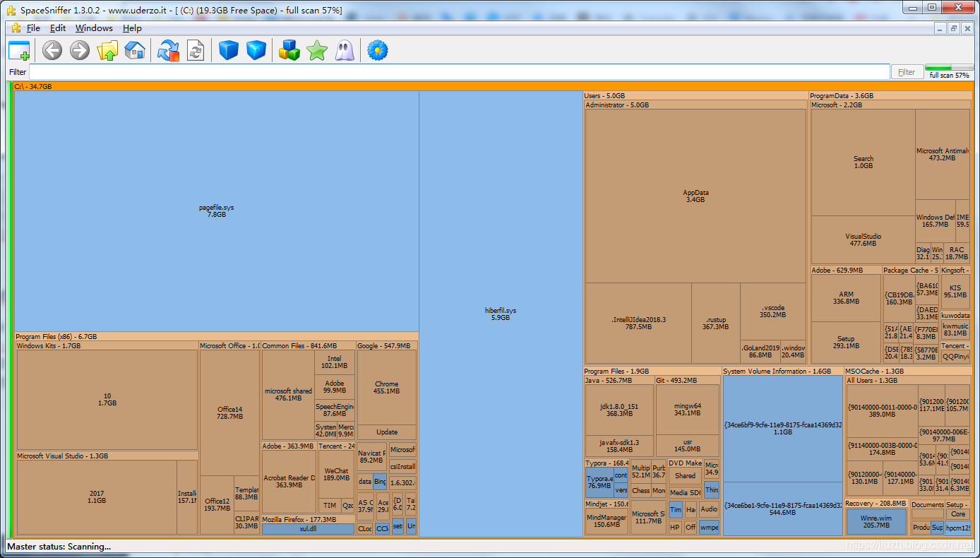Select the ARM 336.8MB block
The width and height of the screenshot is (980, 558).
tap(846, 298)
